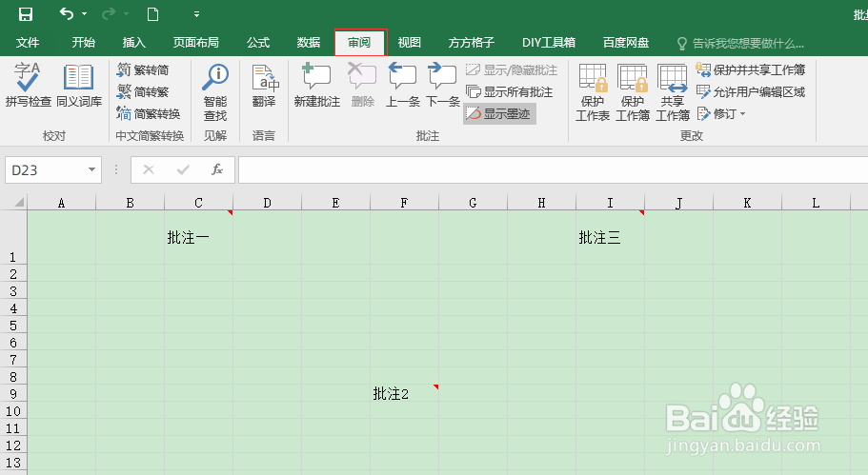Select row 5 header
Image resolution: width=868 pixels, height=475 pixels.
(13, 326)
